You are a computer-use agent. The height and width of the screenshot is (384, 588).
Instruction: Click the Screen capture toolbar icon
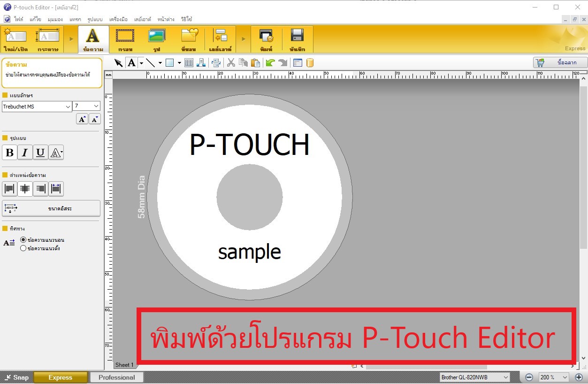tap(216, 63)
